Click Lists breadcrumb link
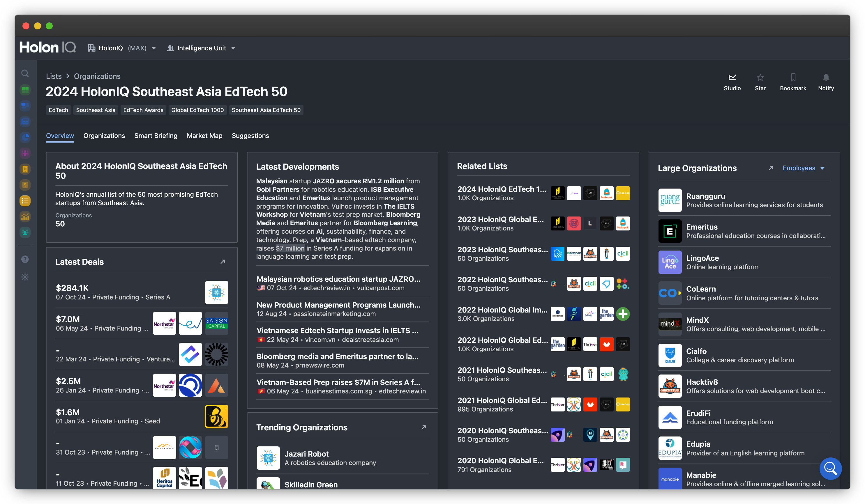The width and height of the screenshot is (865, 504). click(x=54, y=76)
